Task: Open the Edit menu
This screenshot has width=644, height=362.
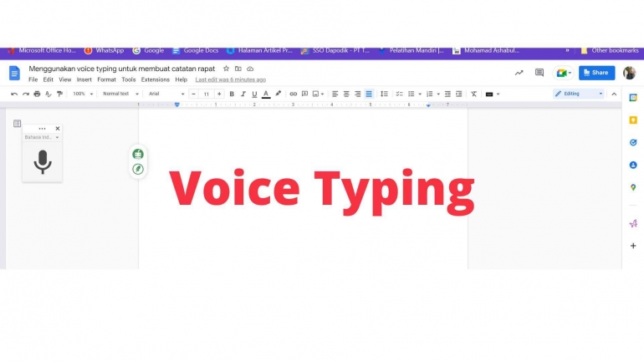Action: coord(48,79)
